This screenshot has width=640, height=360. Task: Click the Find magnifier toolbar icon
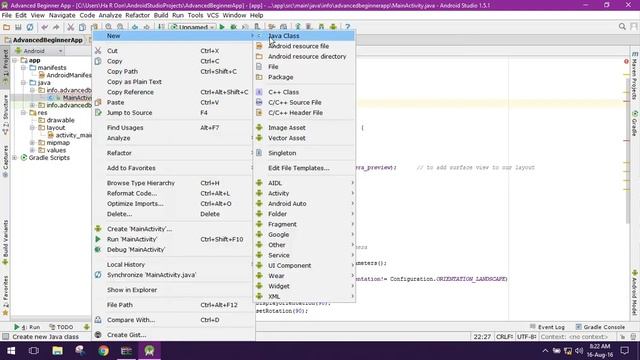coord(109,27)
